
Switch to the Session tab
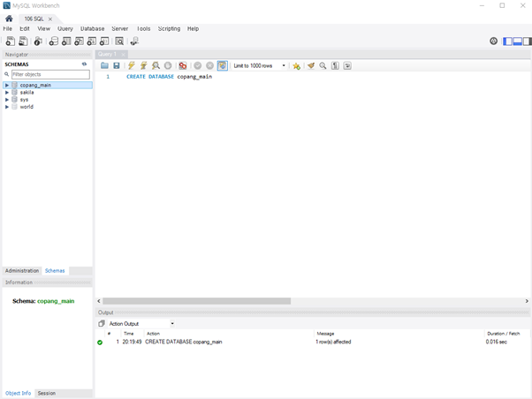47,393
